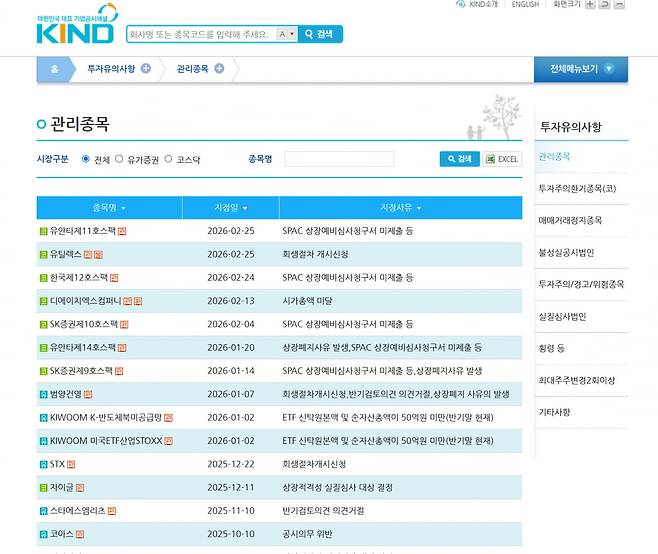Click the date 2025-12-22 cell
This screenshot has width=658, height=554.
[231, 464]
